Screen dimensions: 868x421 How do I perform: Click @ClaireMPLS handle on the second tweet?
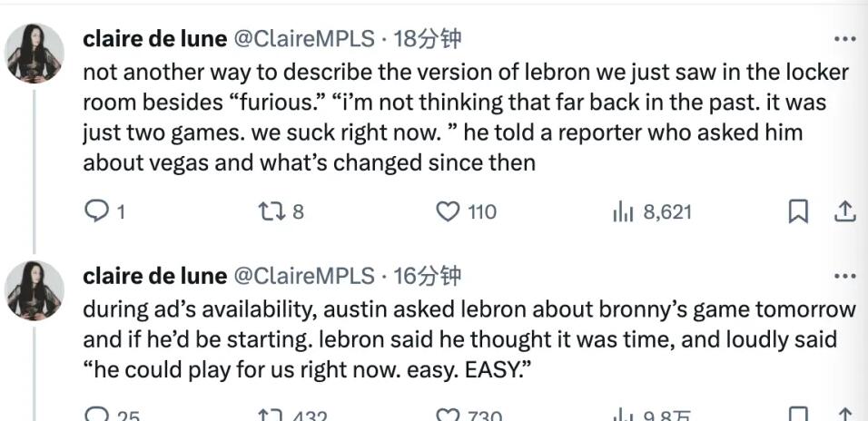coord(303,276)
